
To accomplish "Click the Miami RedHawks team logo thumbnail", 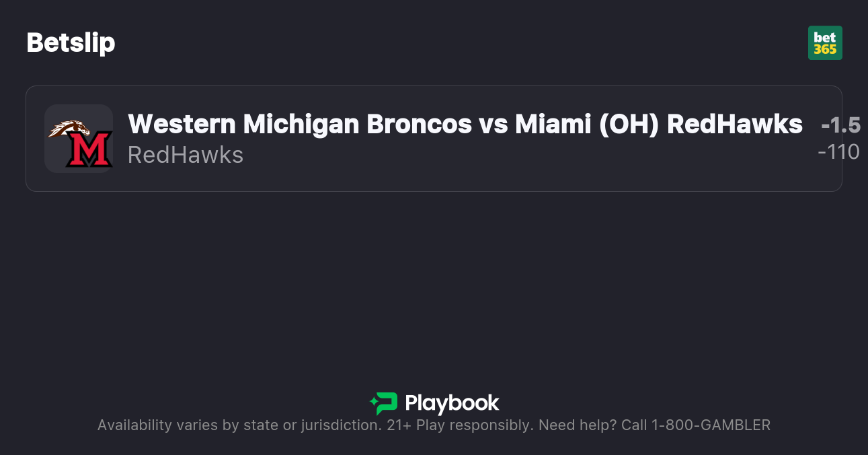I will click(x=79, y=139).
